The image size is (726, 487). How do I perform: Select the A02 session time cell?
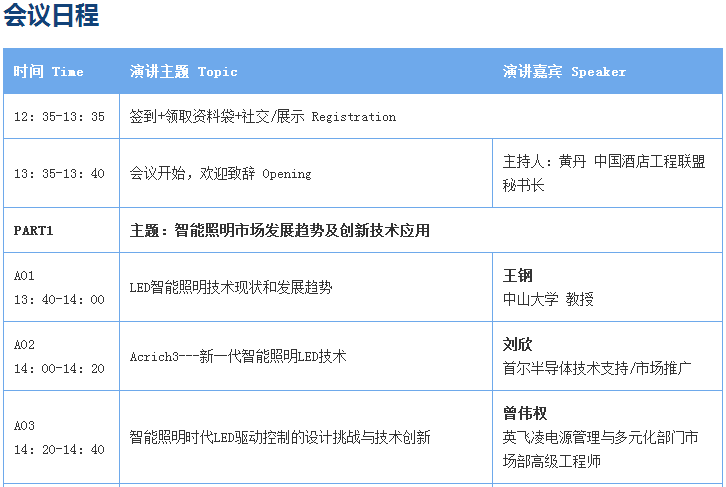coord(59,356)
